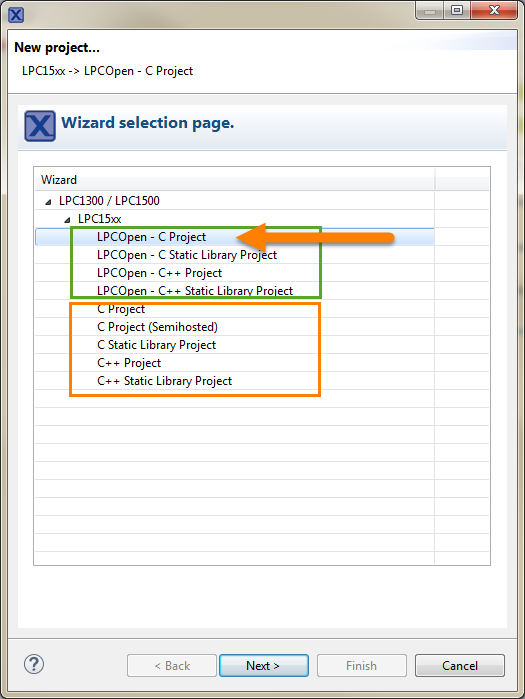The image size is (525, 699).
Task: Click the LPCXpresso title bar icon
Action: (16, 15)
